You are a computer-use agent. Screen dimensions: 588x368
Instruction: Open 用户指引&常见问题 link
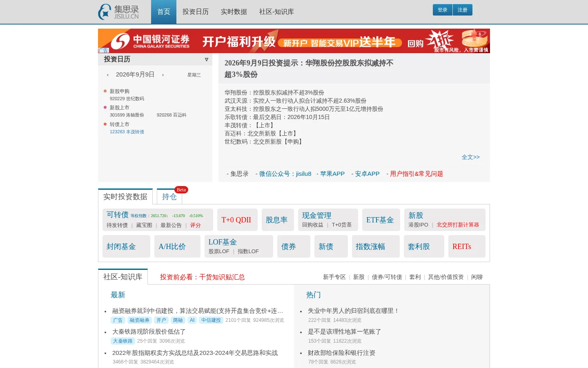coord(416,174)
